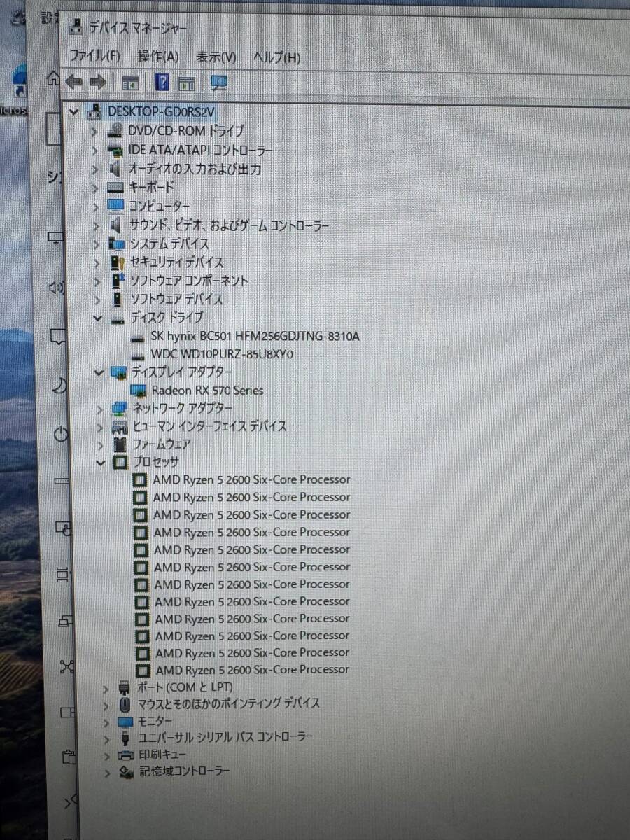Select Radeon RX 570 Series adapter
The height and width of the screenshot is (840, 630).
tap(207, 390)
